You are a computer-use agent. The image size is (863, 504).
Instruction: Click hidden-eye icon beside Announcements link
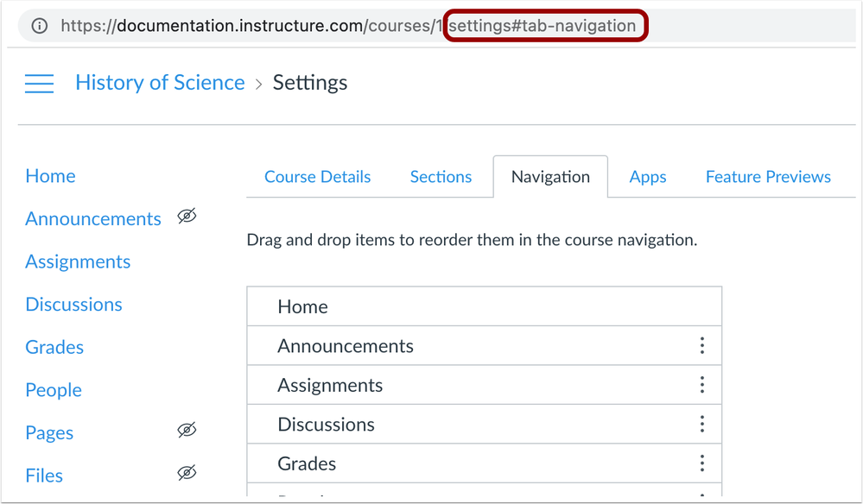(187, 217)
